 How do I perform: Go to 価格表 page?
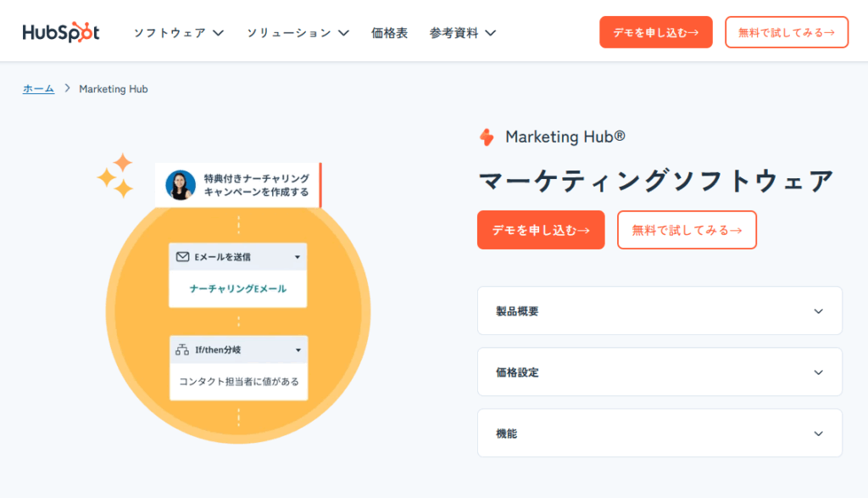click(x=389, y=33)
